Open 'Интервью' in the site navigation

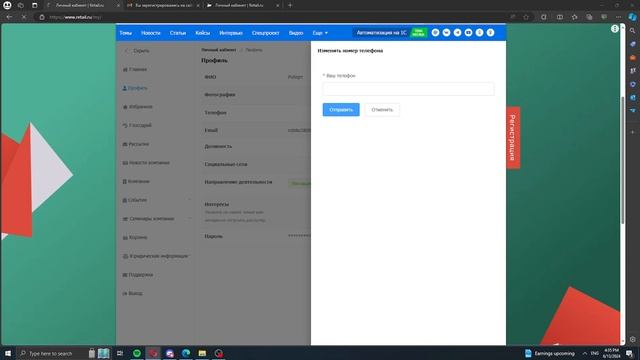(231, 33)
